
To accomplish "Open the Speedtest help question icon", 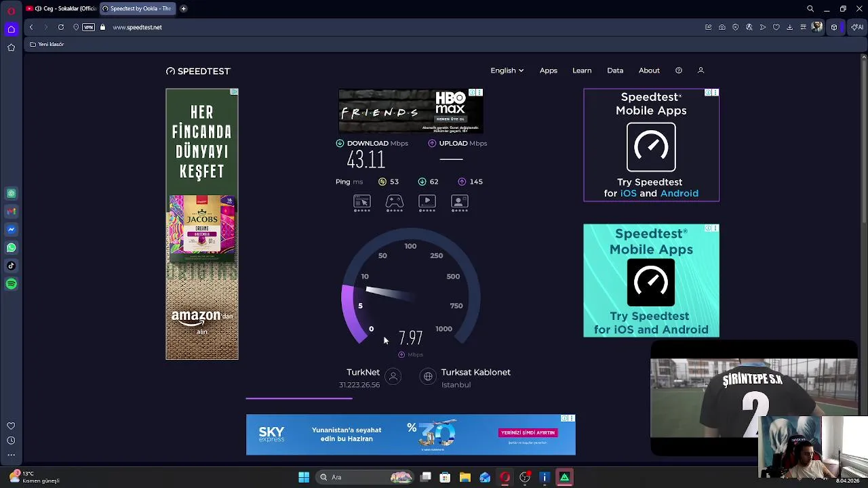I will tap(679, 70).
